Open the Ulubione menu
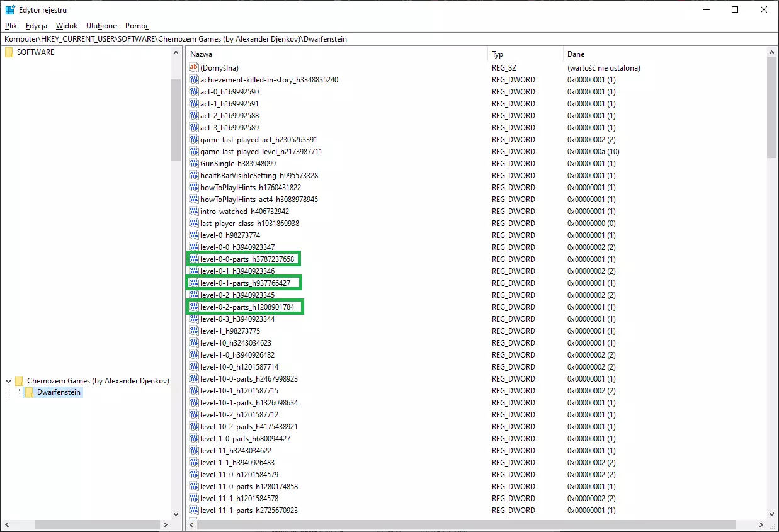The width and height of the screenshot is (779, 532). click(101, 26)
